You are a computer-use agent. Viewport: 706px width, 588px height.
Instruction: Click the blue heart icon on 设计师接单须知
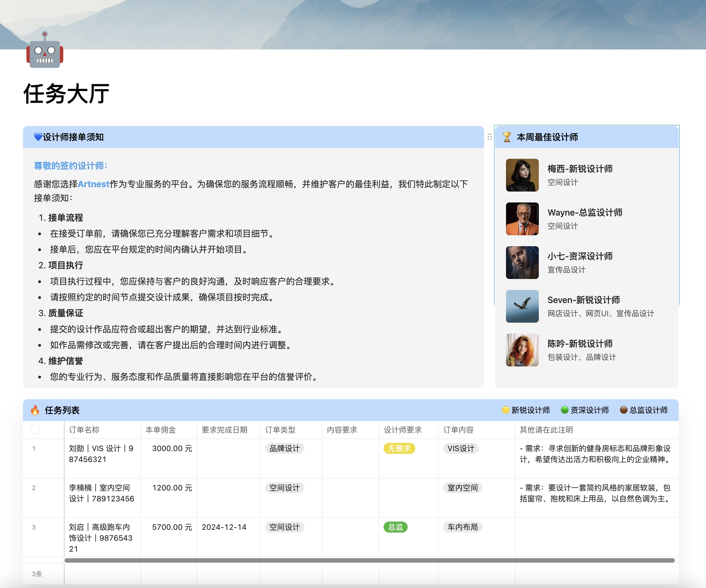click(x=38, y=137)
